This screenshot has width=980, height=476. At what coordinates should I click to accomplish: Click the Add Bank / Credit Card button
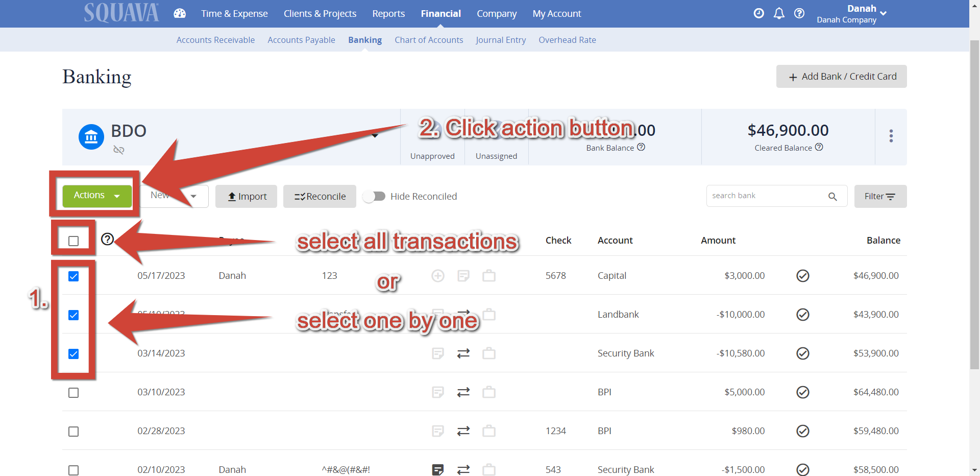coord(841,76)
